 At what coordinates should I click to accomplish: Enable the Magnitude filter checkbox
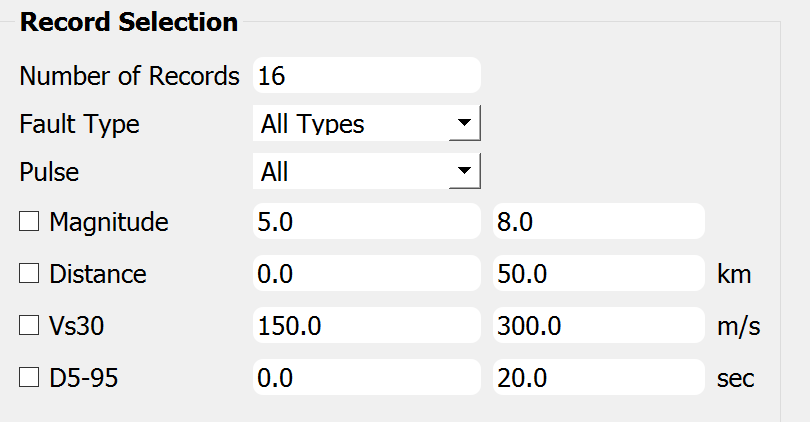tap(29, 222)
